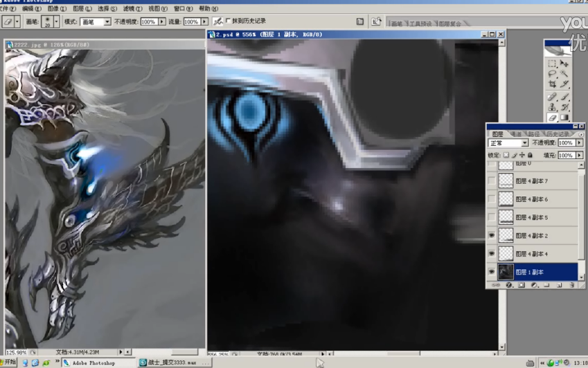
Task: Select the Gradient tool
Action: pyautogui.click(x=564, y=118)
